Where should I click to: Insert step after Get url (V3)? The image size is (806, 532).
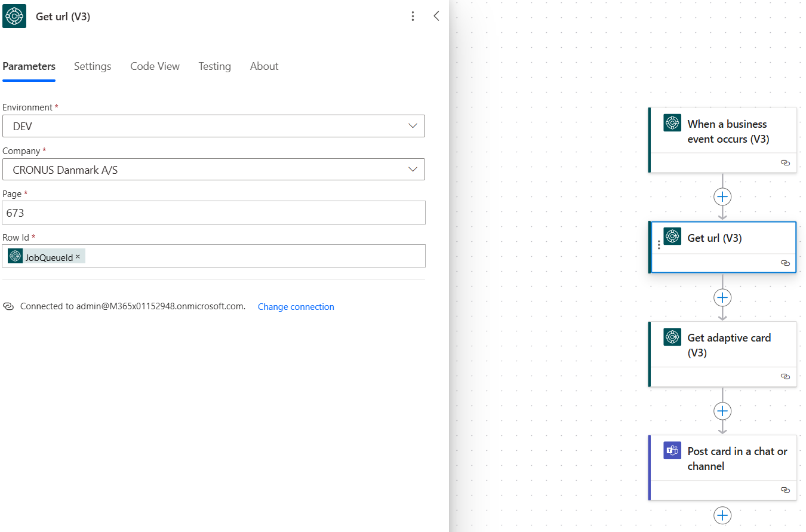click(722, 297)
